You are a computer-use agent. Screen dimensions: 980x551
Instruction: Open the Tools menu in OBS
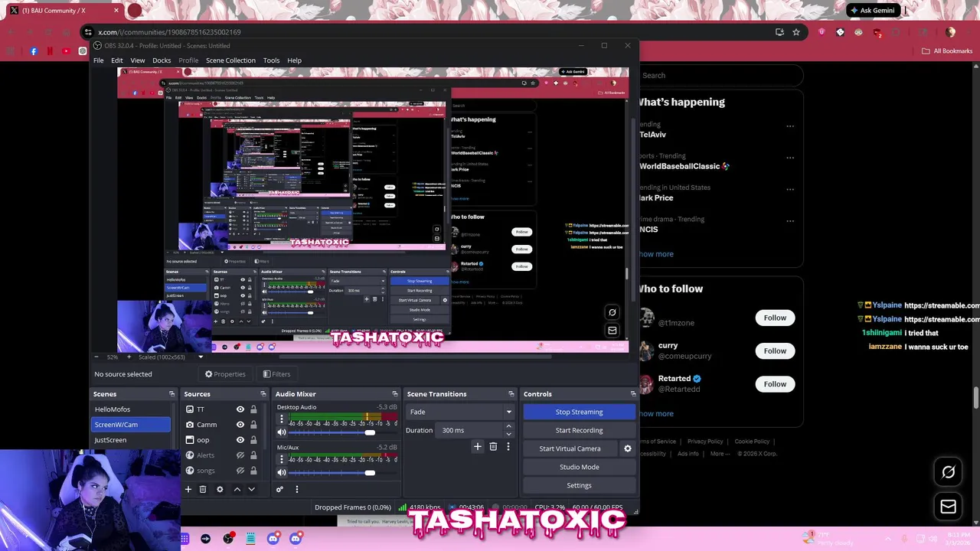(271, 60)
